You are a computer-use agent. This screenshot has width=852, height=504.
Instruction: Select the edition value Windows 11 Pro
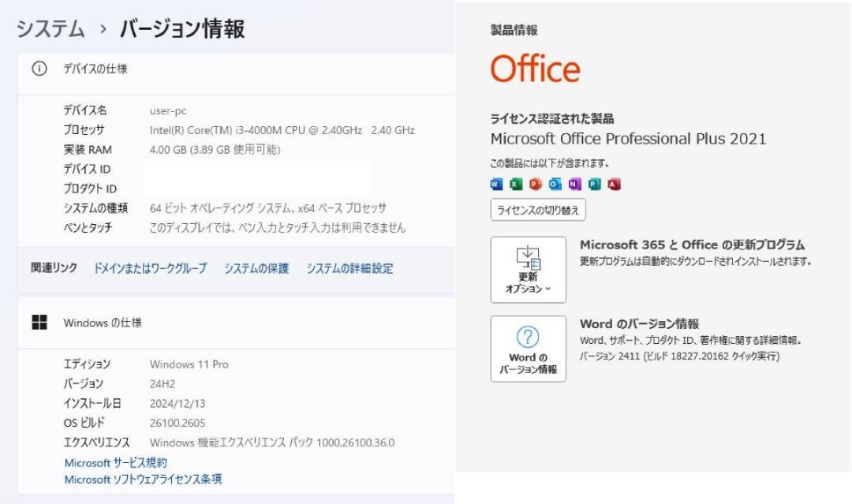(189, 364)
